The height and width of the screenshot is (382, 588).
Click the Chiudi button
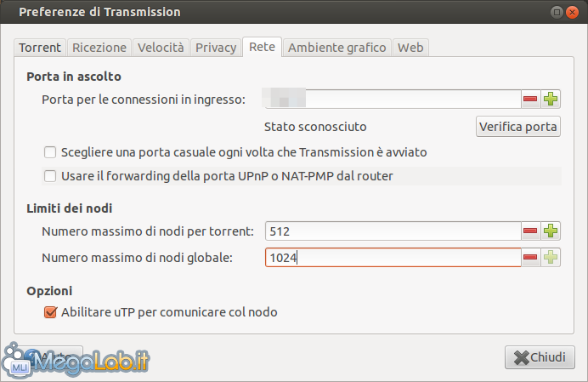tap(540, 357)
